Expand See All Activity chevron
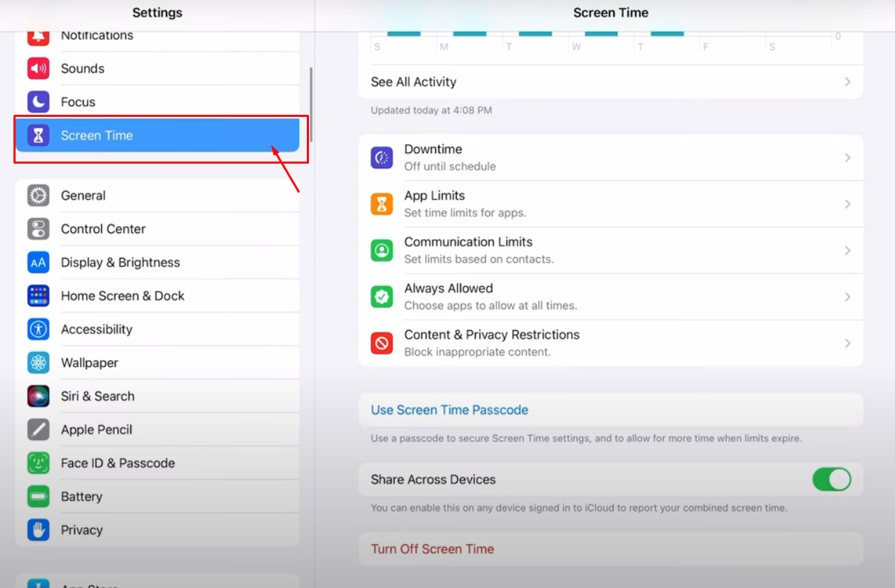The height and width of the screenshot is (588, 895). point(847,82)
